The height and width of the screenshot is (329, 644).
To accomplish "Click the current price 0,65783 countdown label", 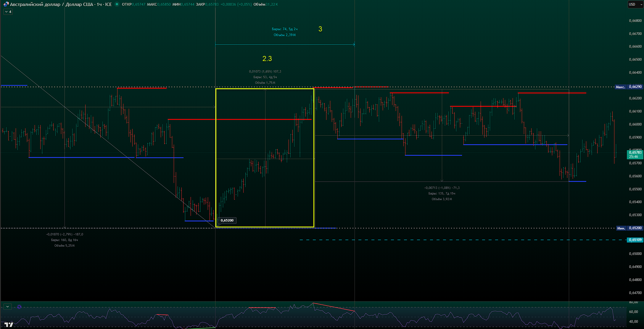I will tap(635, 155).
